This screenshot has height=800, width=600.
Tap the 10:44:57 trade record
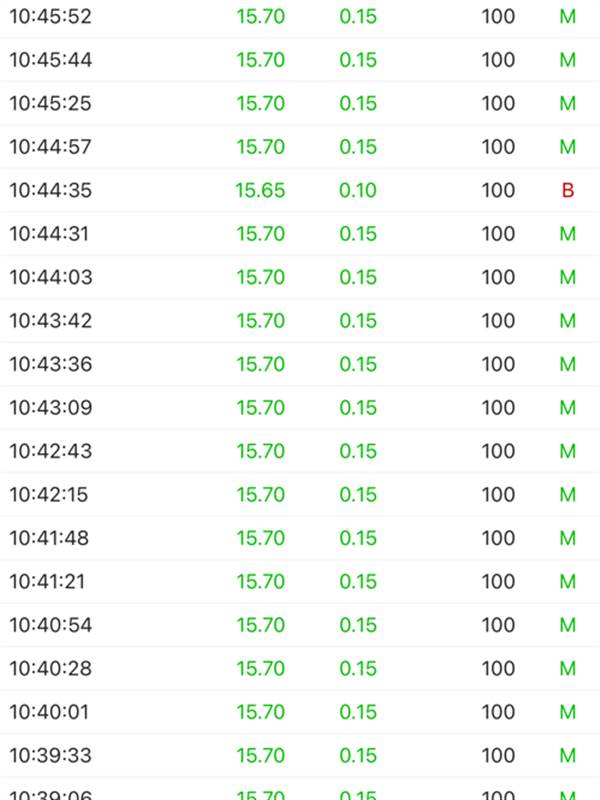(300, 147)
